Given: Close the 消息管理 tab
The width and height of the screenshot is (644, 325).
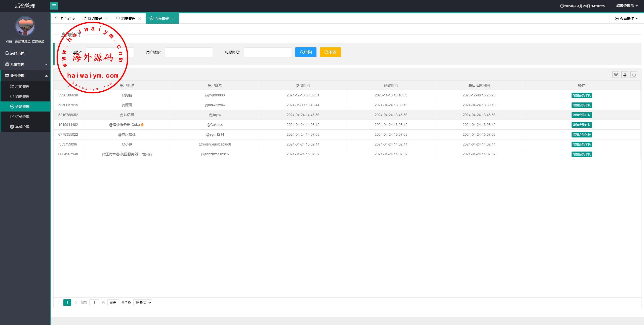Looking at the screenshot, I should 140,18.
